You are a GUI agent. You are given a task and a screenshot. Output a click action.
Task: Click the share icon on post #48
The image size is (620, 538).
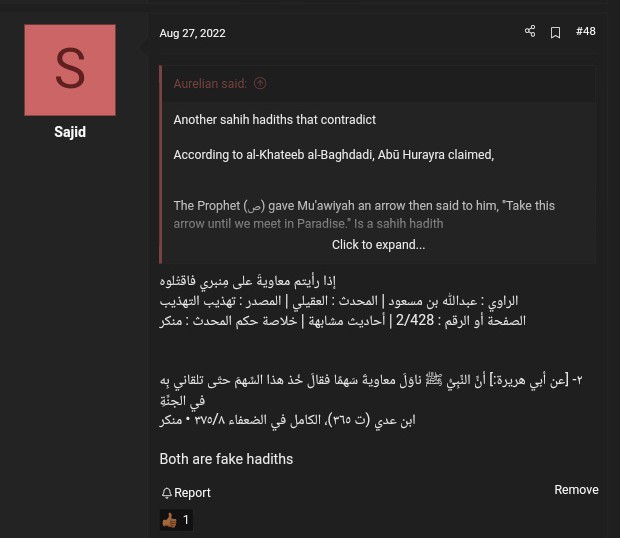(530, 32)
